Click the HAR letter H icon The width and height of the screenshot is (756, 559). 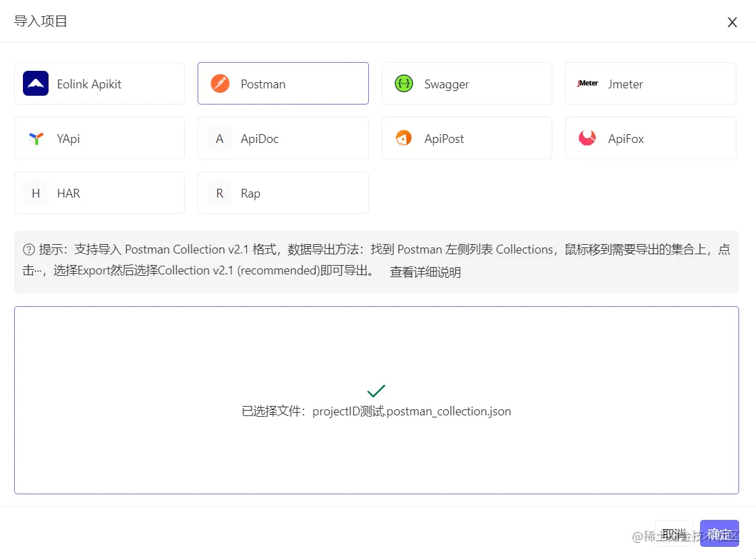coord(36,194)
